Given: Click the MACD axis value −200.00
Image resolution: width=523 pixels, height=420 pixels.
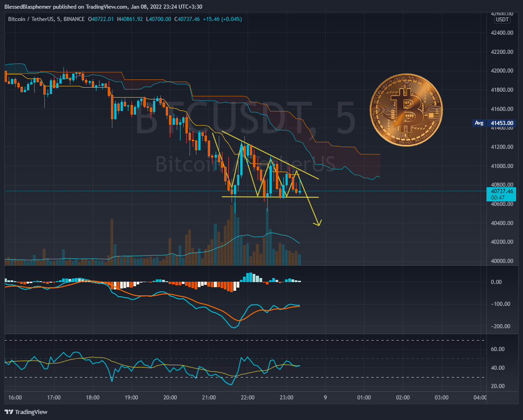Looking at the screenshot, I should pos(501,326).
